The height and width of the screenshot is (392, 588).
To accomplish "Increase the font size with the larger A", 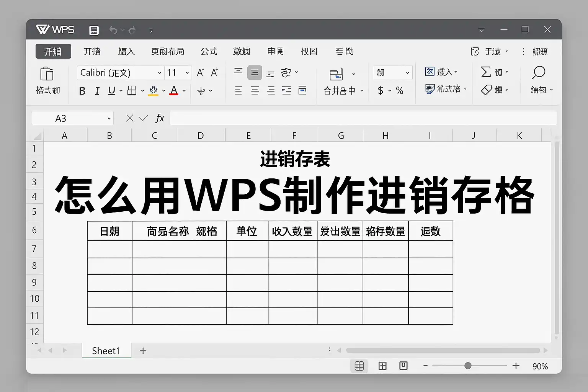I will (200, 72).
